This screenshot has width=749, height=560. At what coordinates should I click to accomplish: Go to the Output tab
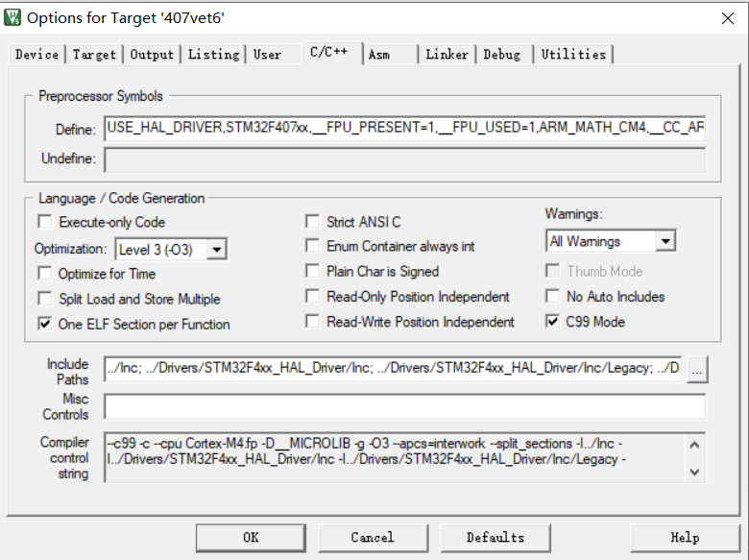click(152, 55)
